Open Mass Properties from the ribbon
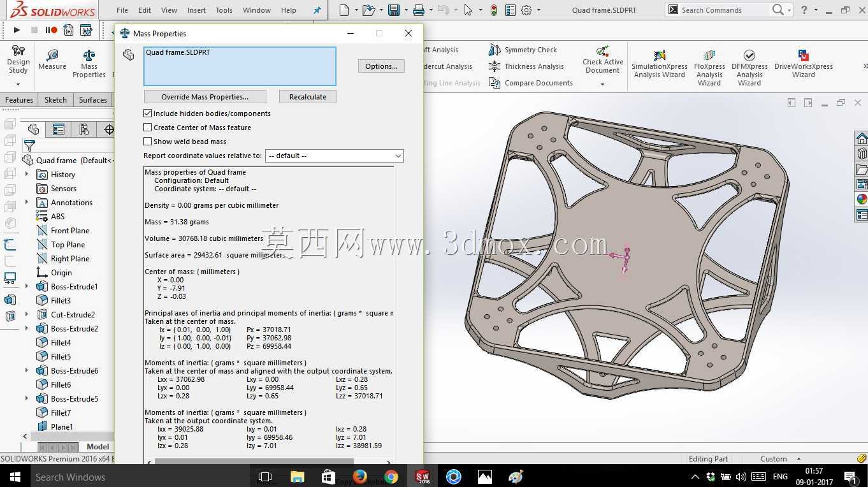The width and height of the screenshot is (868, 487). [x=89, y=64]
